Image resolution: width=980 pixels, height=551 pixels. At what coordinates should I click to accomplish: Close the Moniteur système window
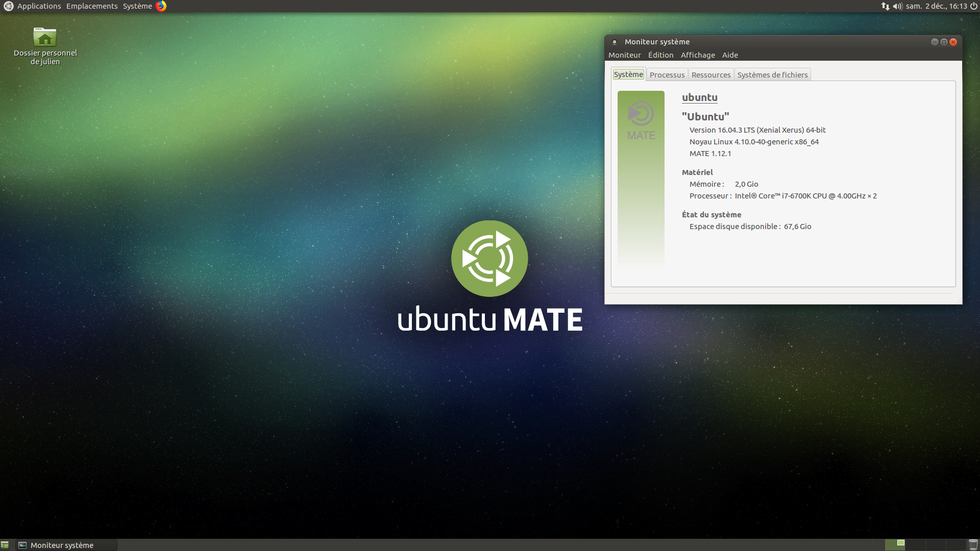(953, 42)
